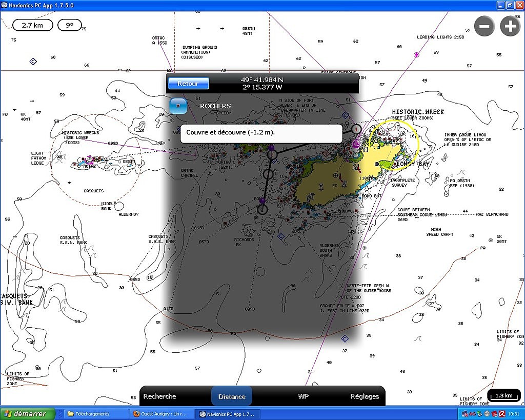The image size is (525, 420).
Task: Click the Navionics PC App 1.7.5.0 title
Action: (x=41, y=5)
